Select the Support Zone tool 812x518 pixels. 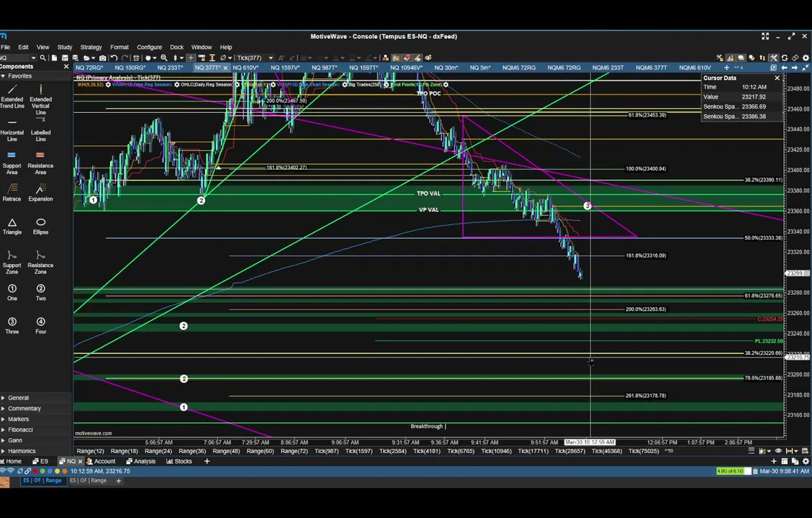coord(12,262)
